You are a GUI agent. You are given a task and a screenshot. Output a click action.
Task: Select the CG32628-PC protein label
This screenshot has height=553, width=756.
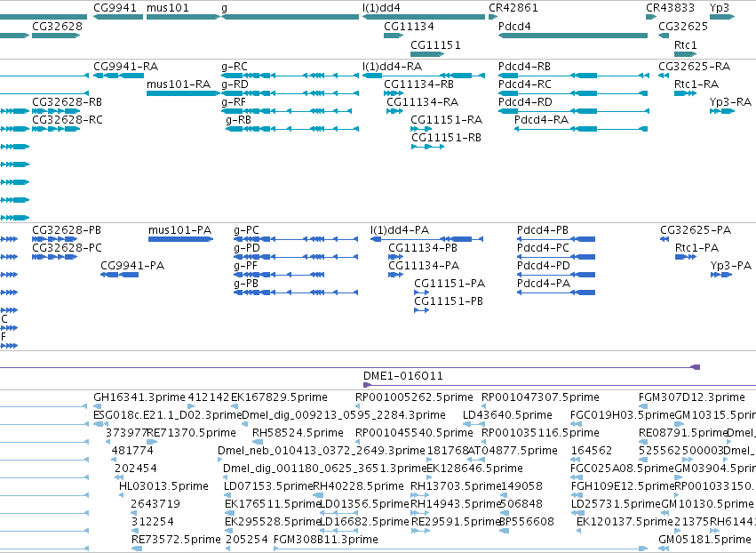[x=67, y=247]
